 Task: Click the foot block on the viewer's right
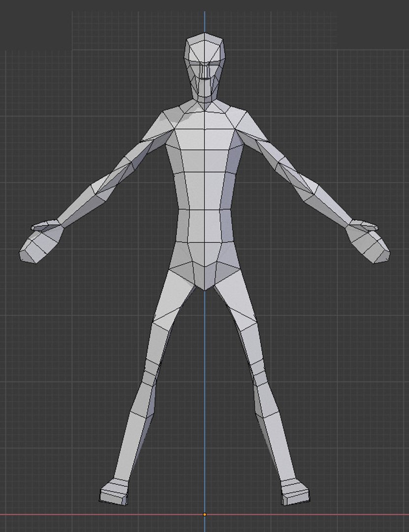pos(295,492)
